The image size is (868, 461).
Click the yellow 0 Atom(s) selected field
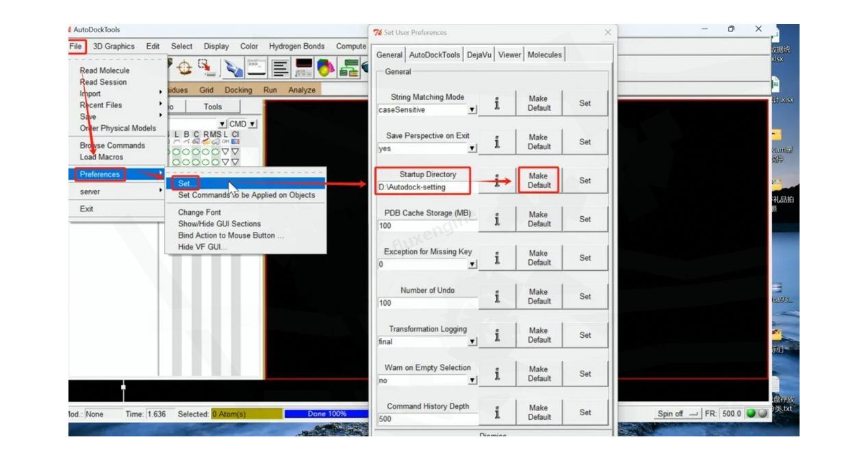(x=246, y=414)
